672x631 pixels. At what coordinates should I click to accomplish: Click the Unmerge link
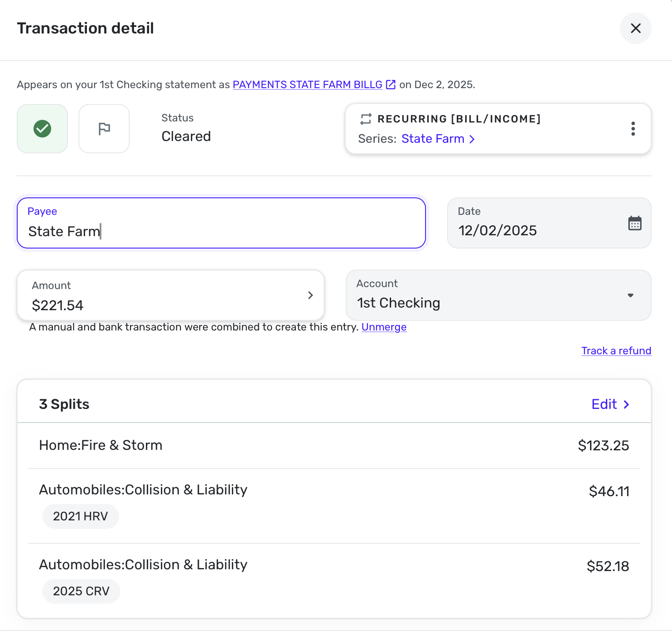pos(384,327)
